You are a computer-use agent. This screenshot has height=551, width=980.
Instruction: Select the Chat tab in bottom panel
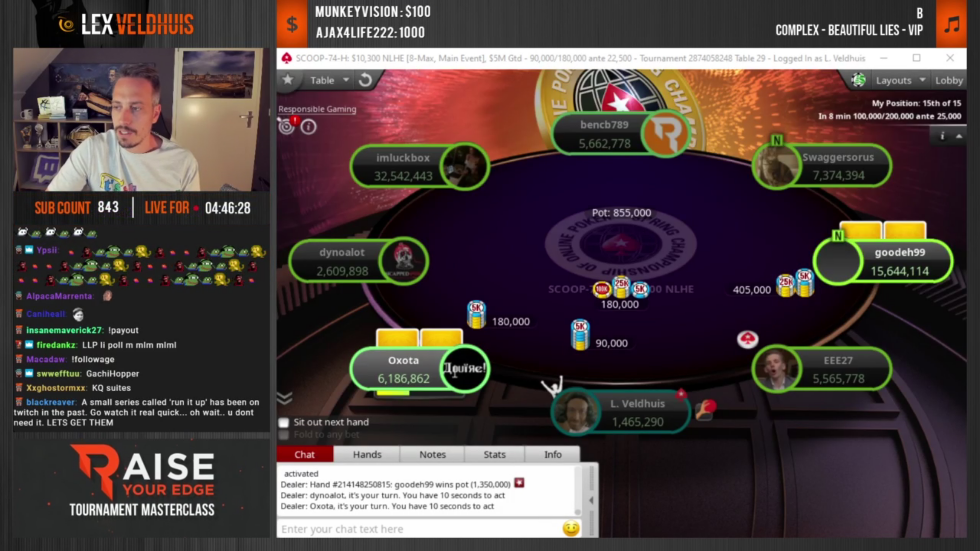(x=304, y=454)
